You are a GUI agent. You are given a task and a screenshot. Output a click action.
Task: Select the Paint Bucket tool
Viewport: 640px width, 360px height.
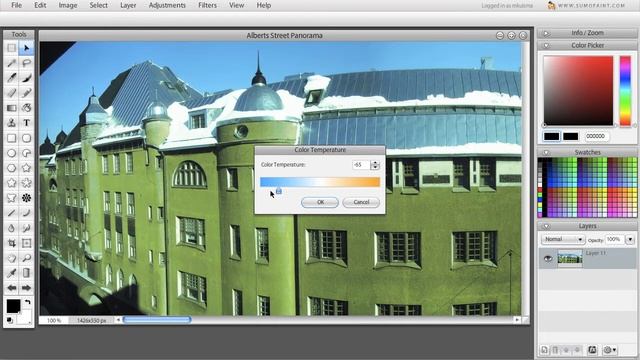[27, 108]
